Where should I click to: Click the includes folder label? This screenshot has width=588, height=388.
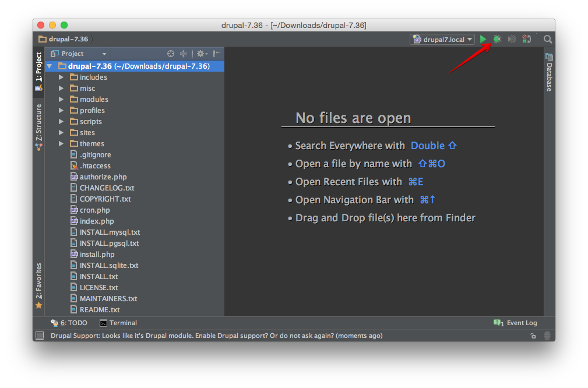[93, 77]
